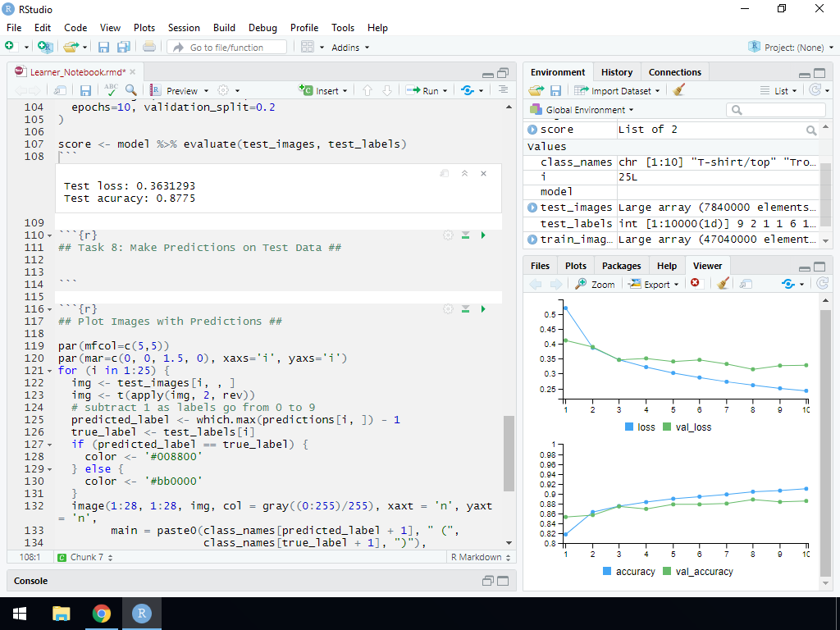This screenshot has width=840, height=630.
Task: Open chunk options gear for Task 8 chunk
Action: 448,235
